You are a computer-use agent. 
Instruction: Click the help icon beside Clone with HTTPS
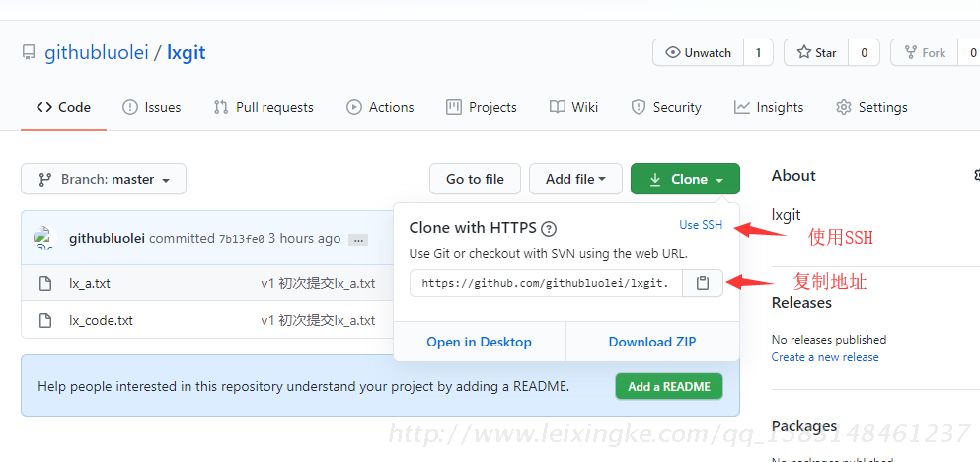[x=549, y=229]
